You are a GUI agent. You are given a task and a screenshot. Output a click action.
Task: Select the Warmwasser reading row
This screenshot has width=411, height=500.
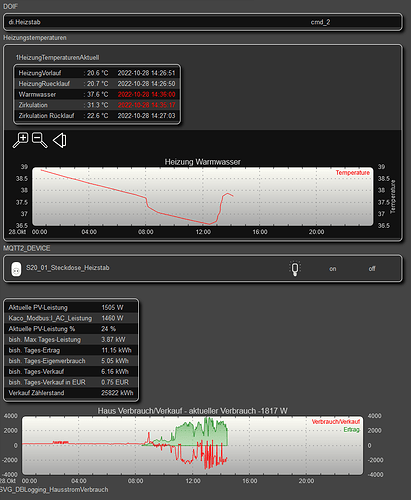(97, 94)
